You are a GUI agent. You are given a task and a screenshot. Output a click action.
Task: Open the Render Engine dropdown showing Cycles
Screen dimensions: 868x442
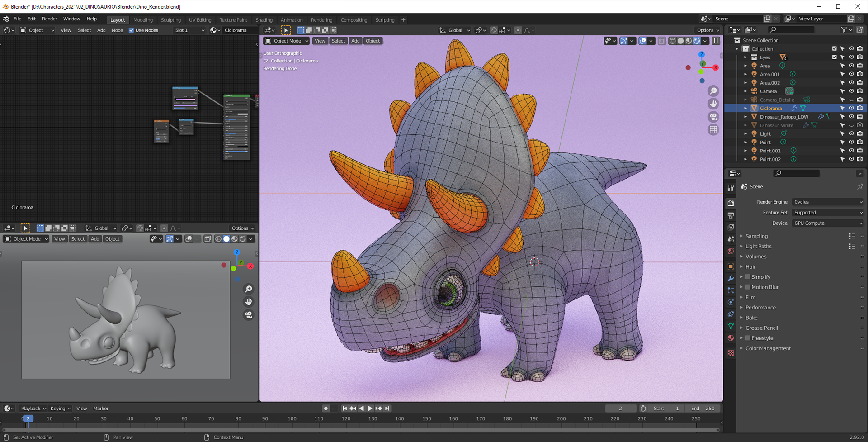[827, 202]
